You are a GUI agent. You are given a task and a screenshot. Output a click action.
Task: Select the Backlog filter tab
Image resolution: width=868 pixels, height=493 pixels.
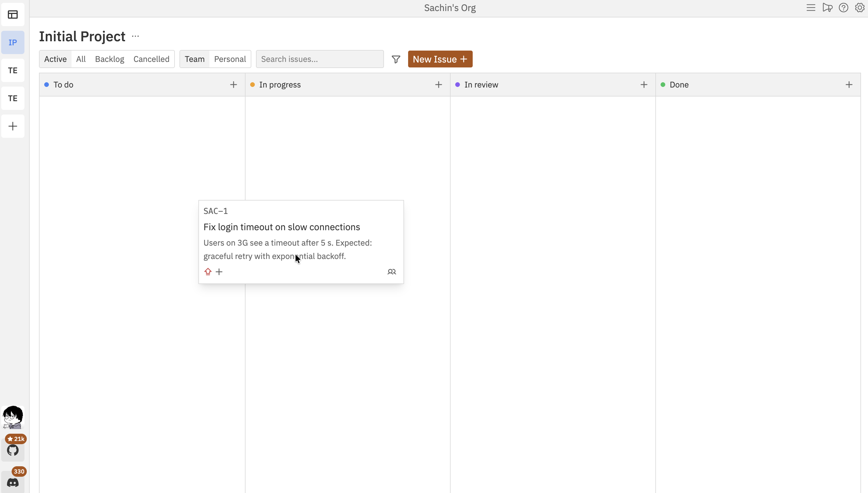point(109,59)
